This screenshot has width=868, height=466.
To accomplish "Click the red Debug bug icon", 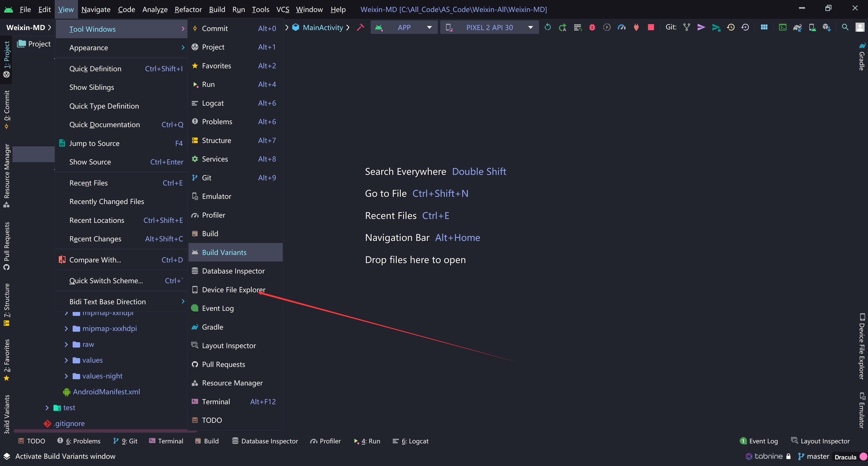I will click(x=592, y=27).
